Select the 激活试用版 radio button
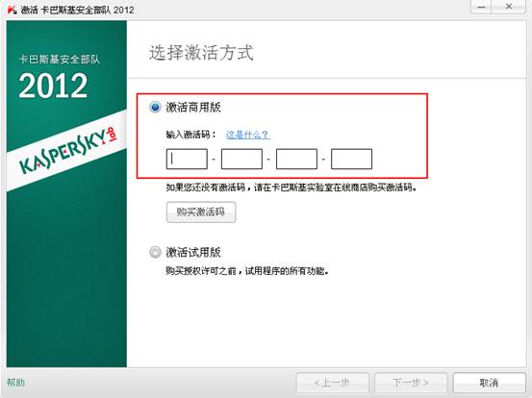The height and width of the screenshot is (398, 532). point(155,252)
